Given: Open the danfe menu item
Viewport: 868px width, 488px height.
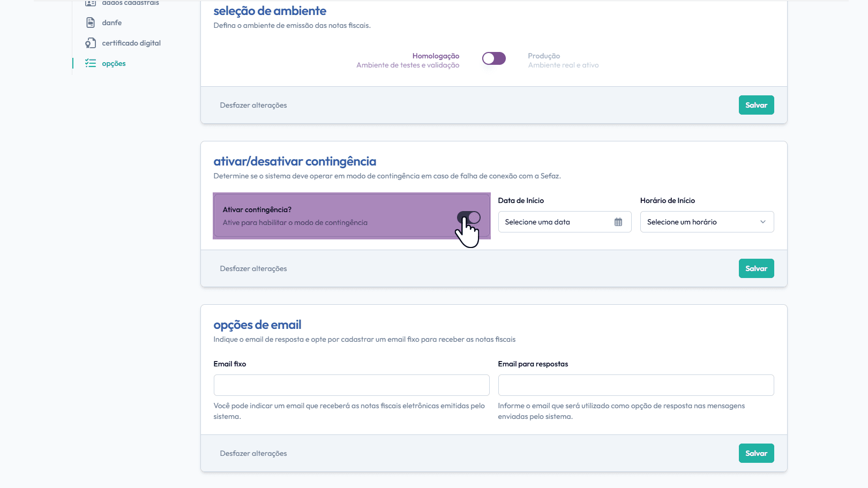Looking at the screenshot, I should click(112, 22).
